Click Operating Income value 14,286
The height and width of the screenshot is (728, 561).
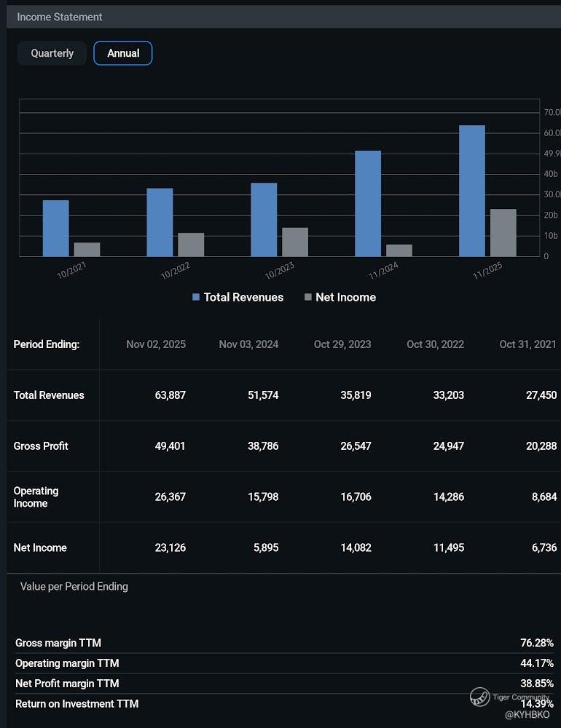tap(449, 496)
